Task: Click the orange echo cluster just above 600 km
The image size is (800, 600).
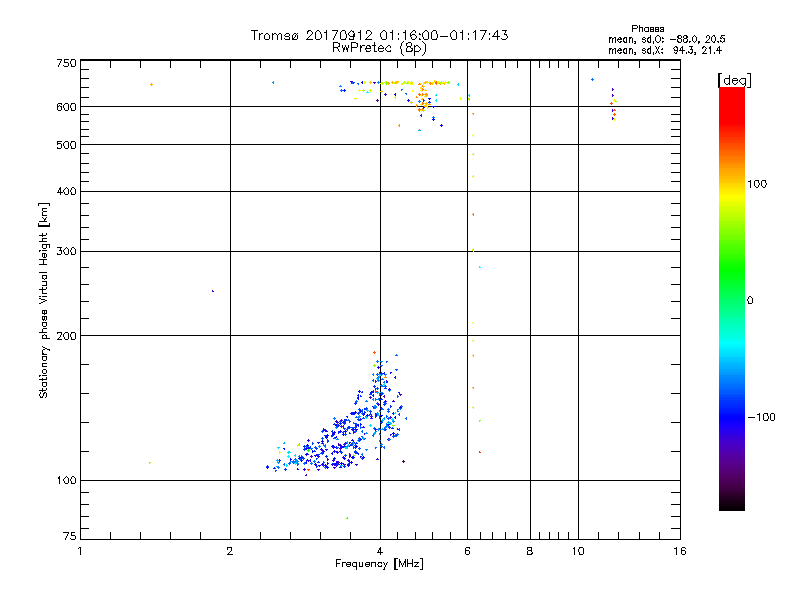Action: 422,98
